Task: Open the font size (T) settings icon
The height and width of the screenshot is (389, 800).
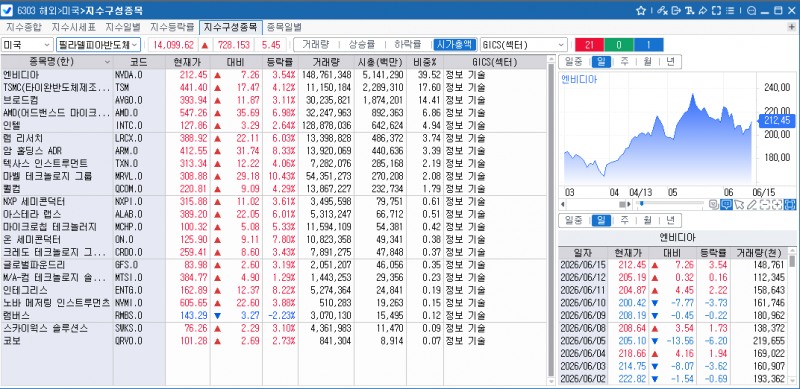Action: (690, 10)
